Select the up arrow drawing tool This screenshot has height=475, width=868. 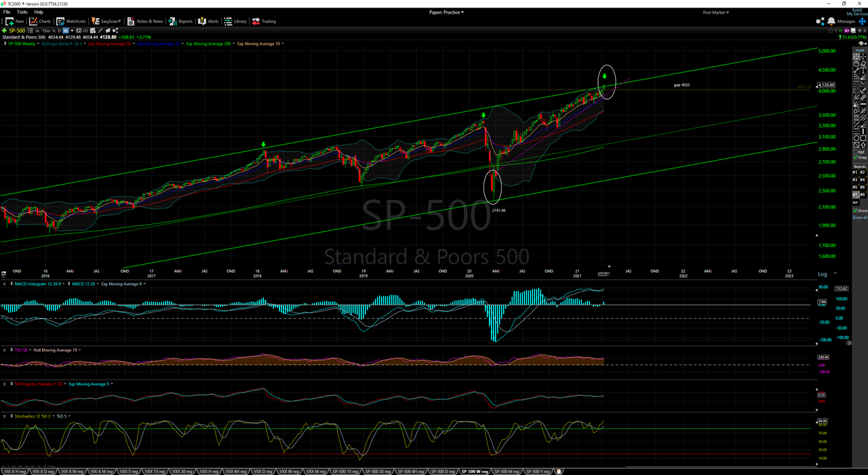(863, 145)
